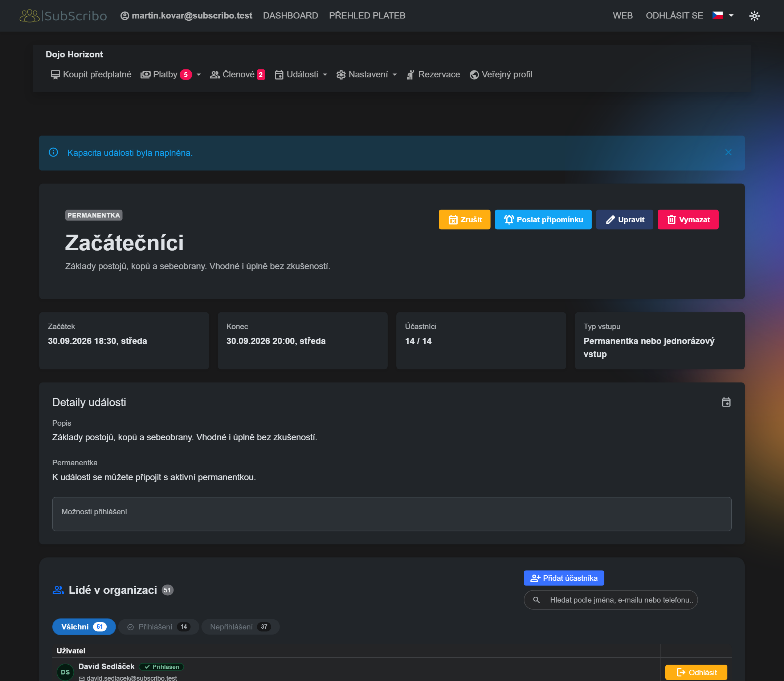784x681 pixels.
Task: Click the PERMANENTKA badge
Action: click(94, 215)
